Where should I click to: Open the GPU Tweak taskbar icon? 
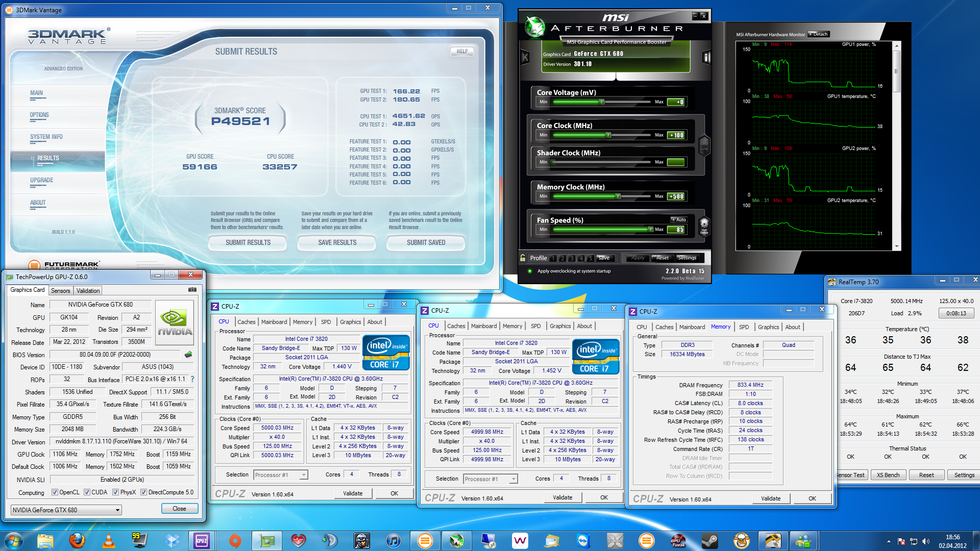pyautogui.click(x=678, y=541)
